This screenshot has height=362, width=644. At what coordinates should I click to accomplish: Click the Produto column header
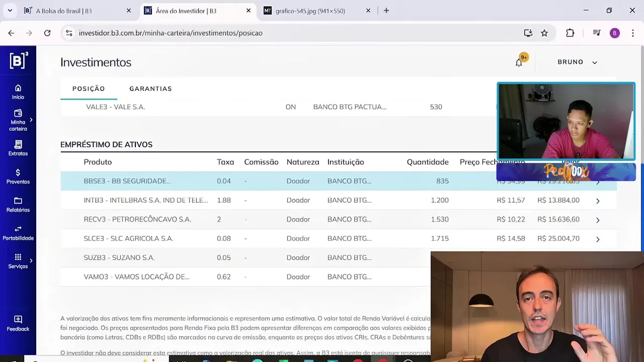[98, 162]
